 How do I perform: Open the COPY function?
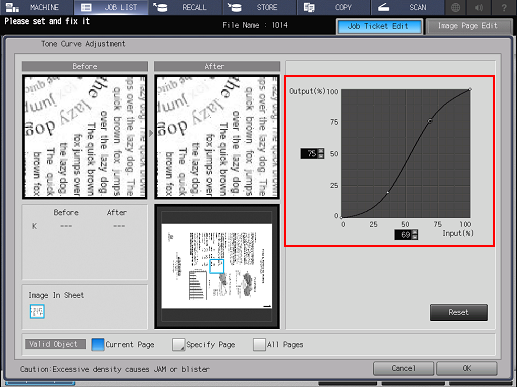pos(334,7)
